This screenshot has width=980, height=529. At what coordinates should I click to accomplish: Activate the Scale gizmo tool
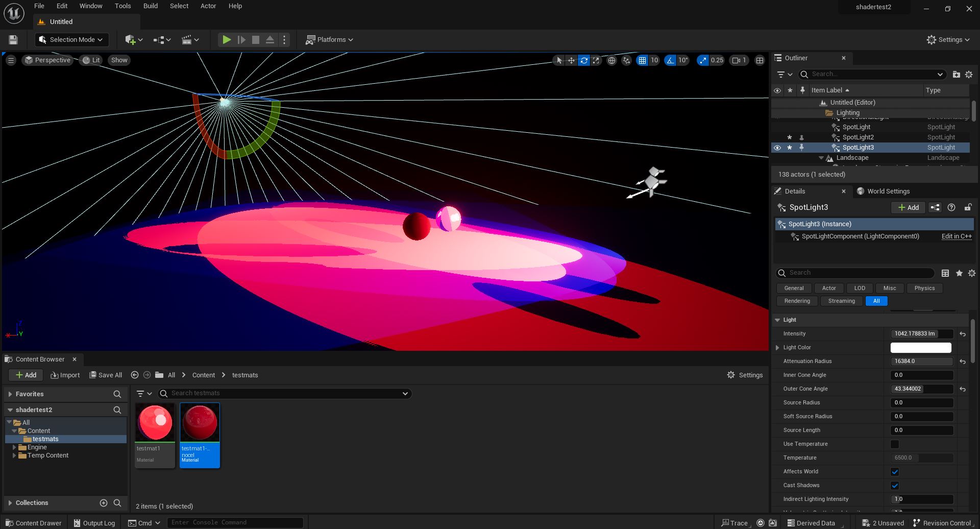point(596,60)
